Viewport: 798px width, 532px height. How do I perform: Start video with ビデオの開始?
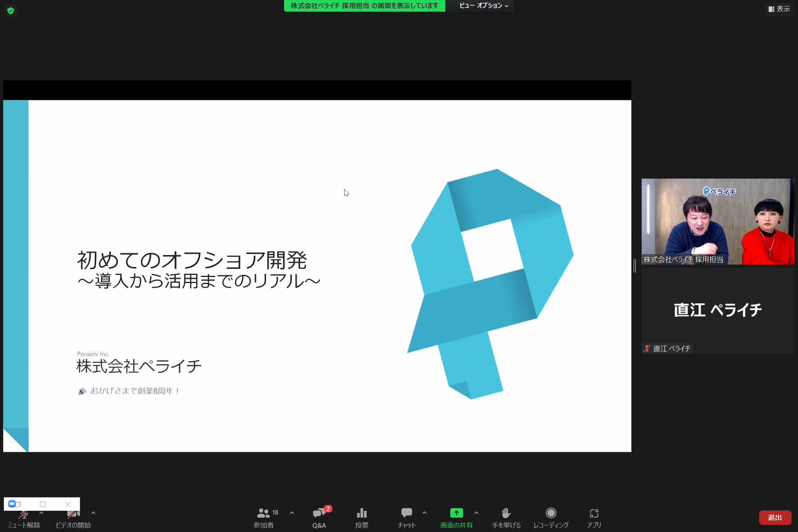point(73,519)
